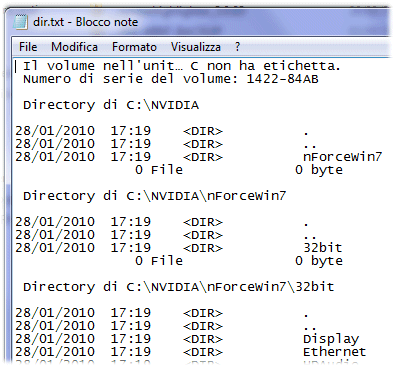Click the dir.txt - Blocco note title

(x=86, y=22)
